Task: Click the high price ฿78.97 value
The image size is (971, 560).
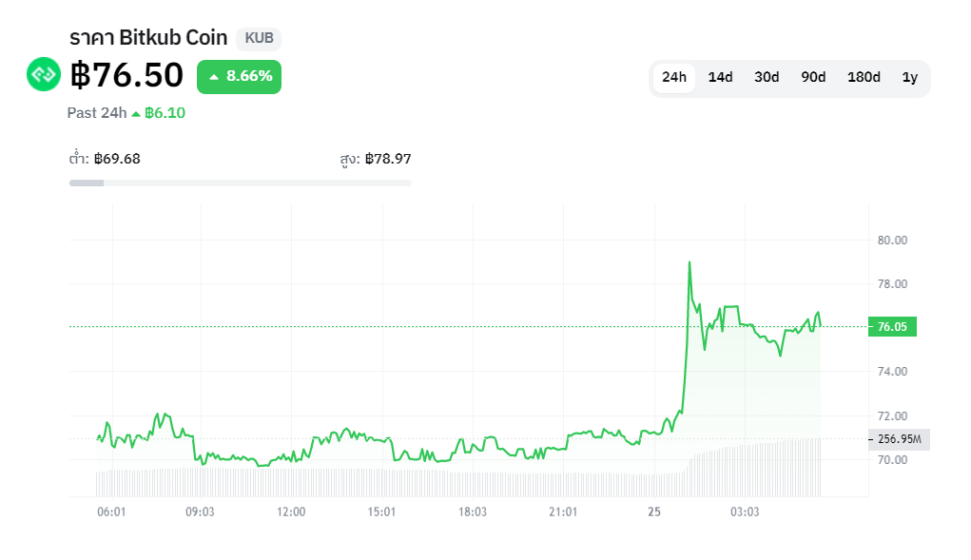Action: [x=388, y=159]
